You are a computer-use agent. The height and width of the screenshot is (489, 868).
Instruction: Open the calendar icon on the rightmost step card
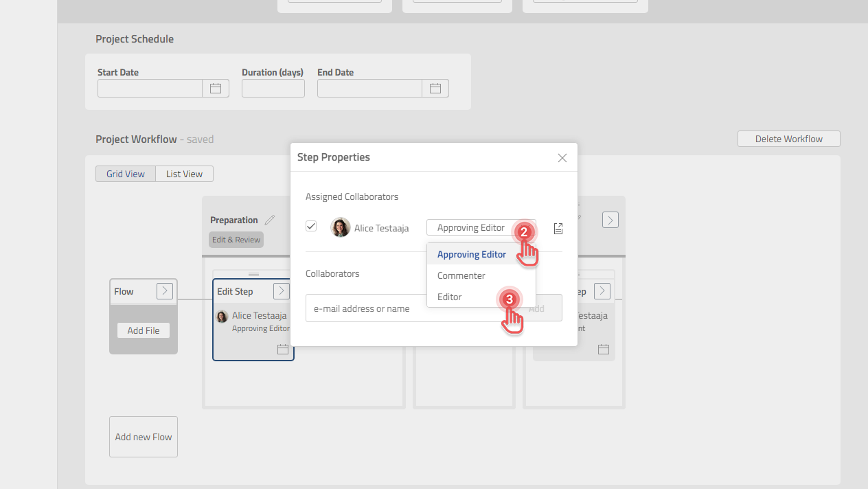603,349
